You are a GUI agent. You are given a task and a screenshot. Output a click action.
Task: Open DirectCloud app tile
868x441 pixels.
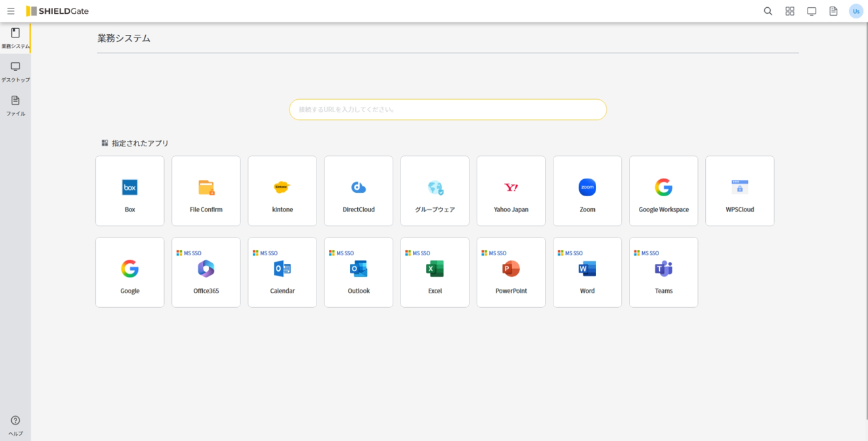pos(358,191)
